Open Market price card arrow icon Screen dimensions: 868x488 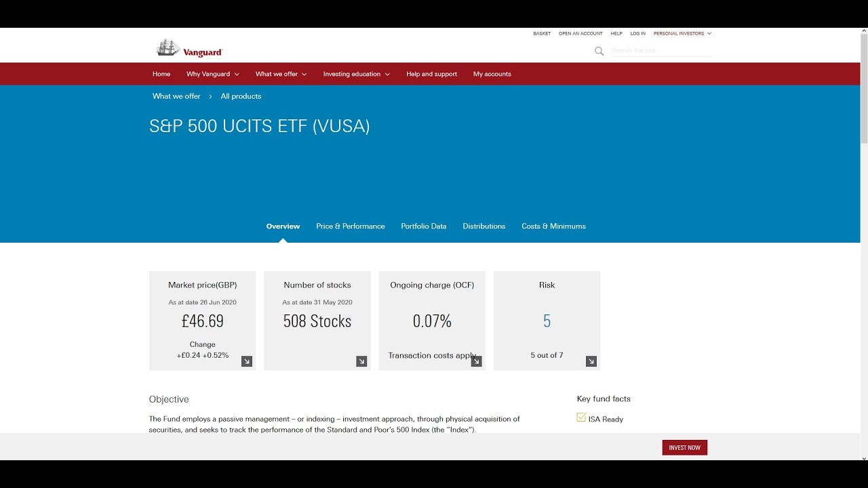[247, 361]
